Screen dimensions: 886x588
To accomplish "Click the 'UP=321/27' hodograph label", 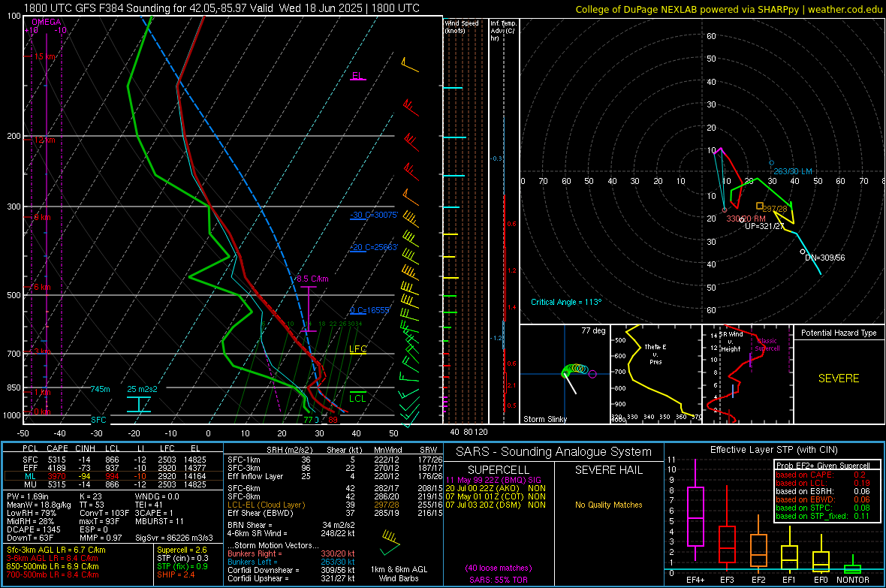I will pyautogui.click(x=764, y=226).
